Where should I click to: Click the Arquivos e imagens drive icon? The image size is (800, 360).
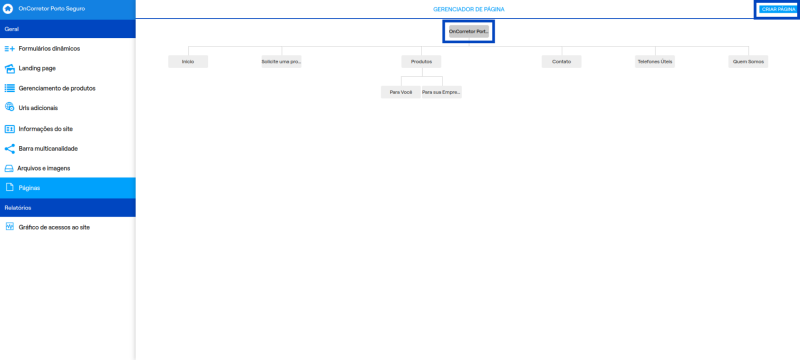coord(9,168)
